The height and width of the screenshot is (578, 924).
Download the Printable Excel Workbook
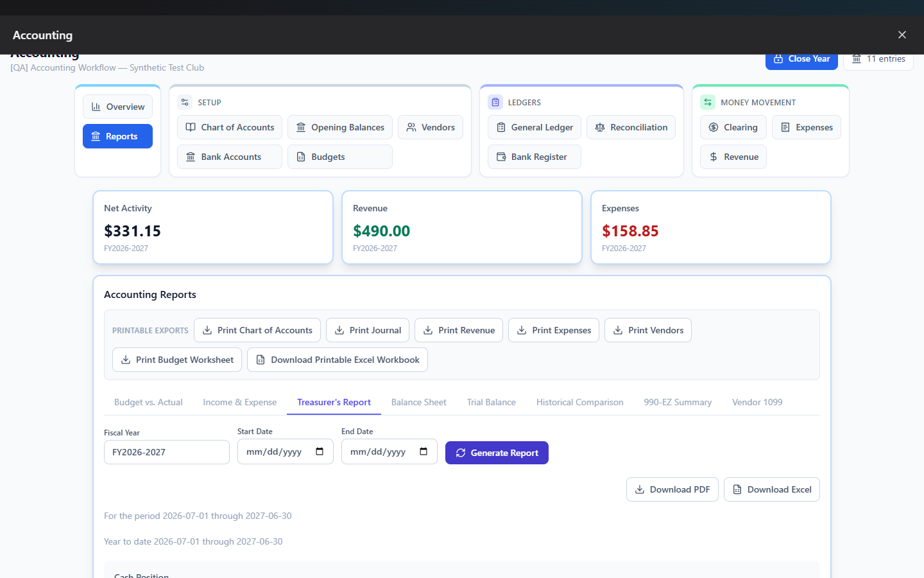338,360
